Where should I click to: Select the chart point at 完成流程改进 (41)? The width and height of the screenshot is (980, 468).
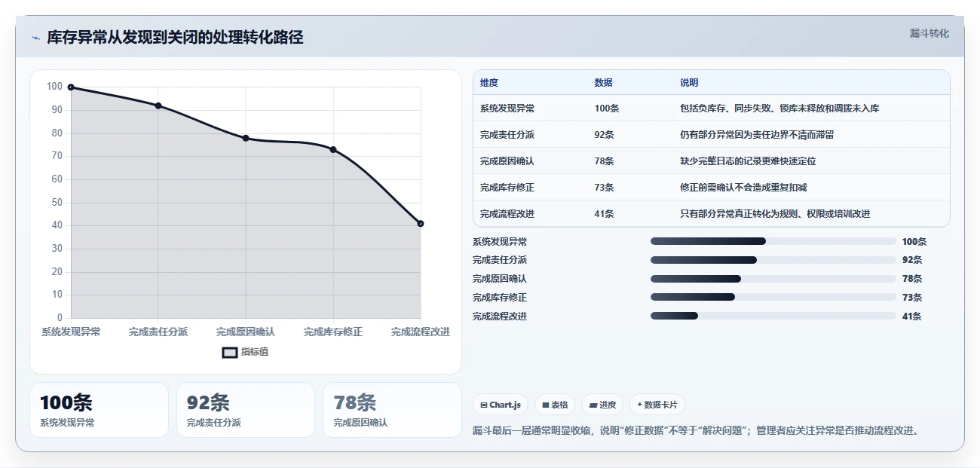(x=421, y=224)
